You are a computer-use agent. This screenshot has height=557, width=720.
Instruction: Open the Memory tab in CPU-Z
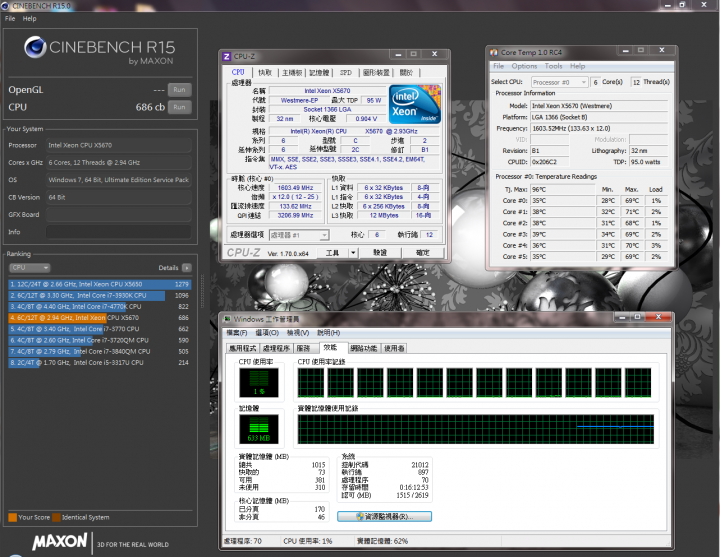[x=319, y=73]
